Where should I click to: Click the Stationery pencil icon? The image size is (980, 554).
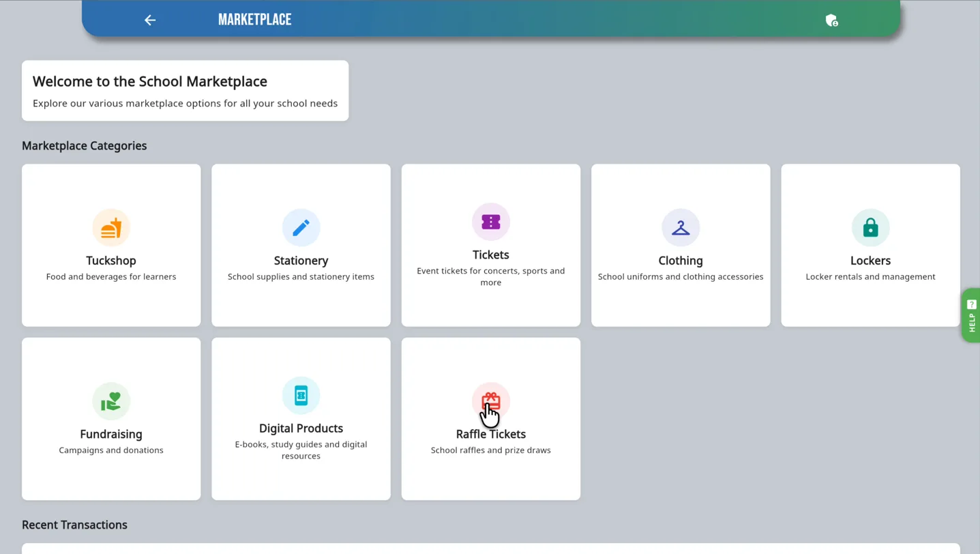301,227
